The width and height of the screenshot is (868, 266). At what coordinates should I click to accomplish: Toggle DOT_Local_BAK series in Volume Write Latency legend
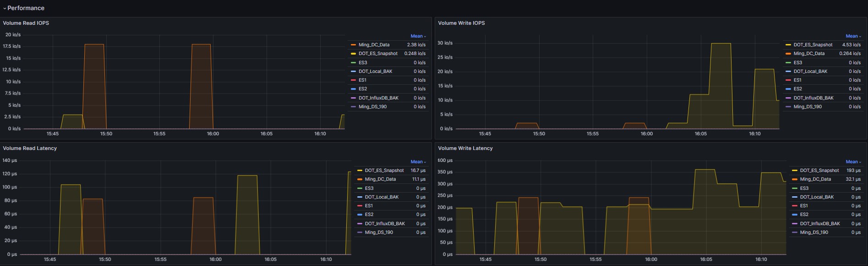point(817,197)
